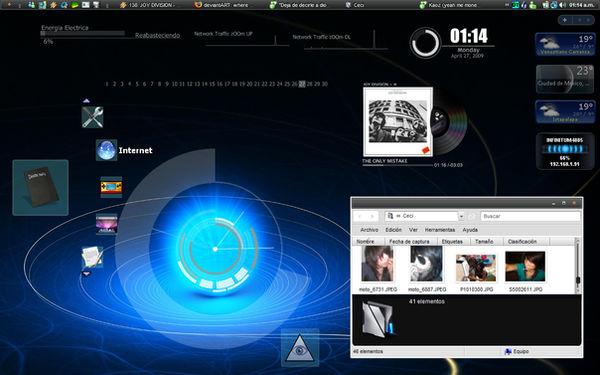
Task: Click the volume speaker tray icon
Action: (562, 5)
